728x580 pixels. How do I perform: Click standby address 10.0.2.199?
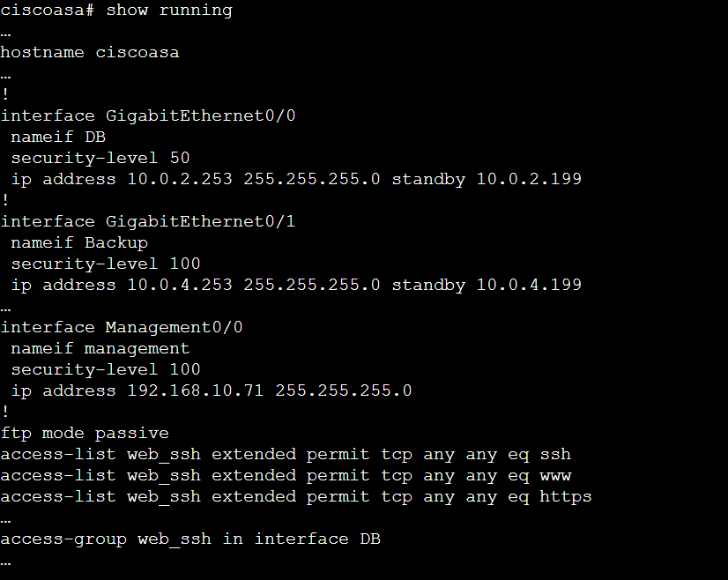[x=529, y=180]
